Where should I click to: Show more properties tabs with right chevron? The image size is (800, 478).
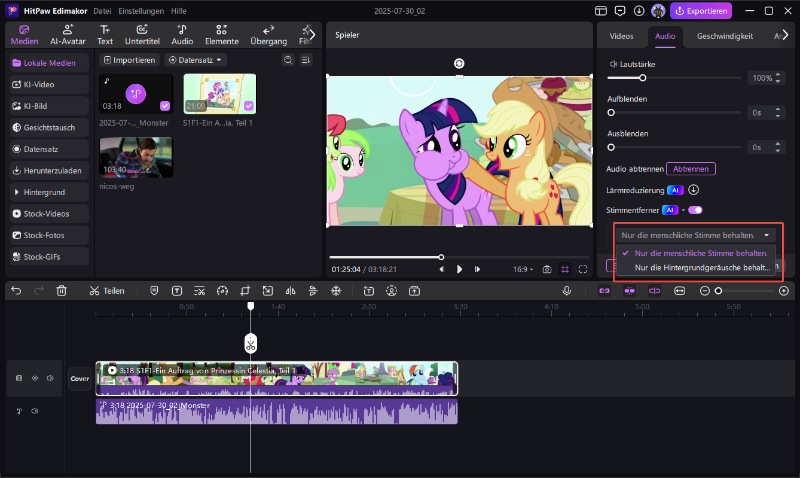coord(785,35)
